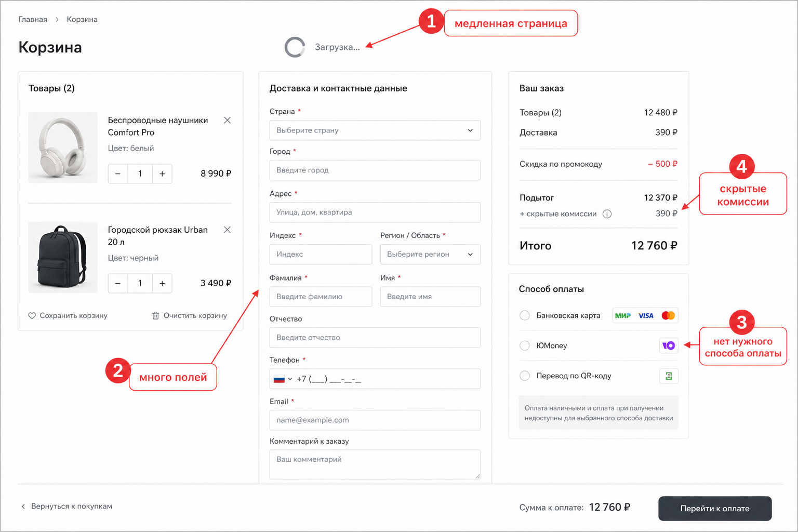798x532 pixels.
Task: Click the МИР card logo
Action: 622,315
